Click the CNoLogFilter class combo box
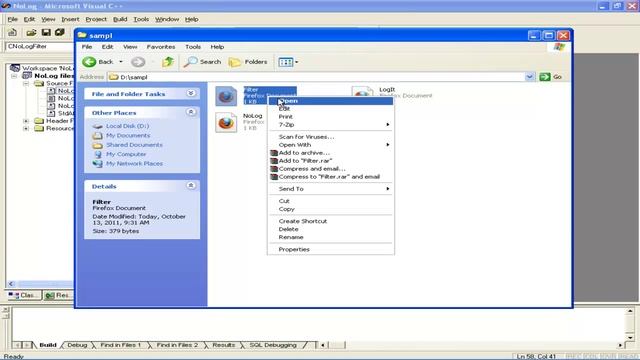This screenshot has height=360, width=640. (39, 46)
